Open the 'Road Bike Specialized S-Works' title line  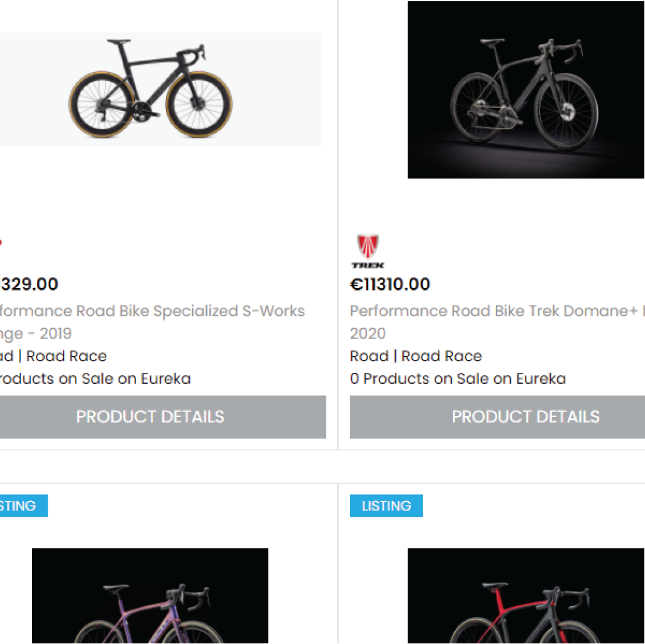pos(153,311)
